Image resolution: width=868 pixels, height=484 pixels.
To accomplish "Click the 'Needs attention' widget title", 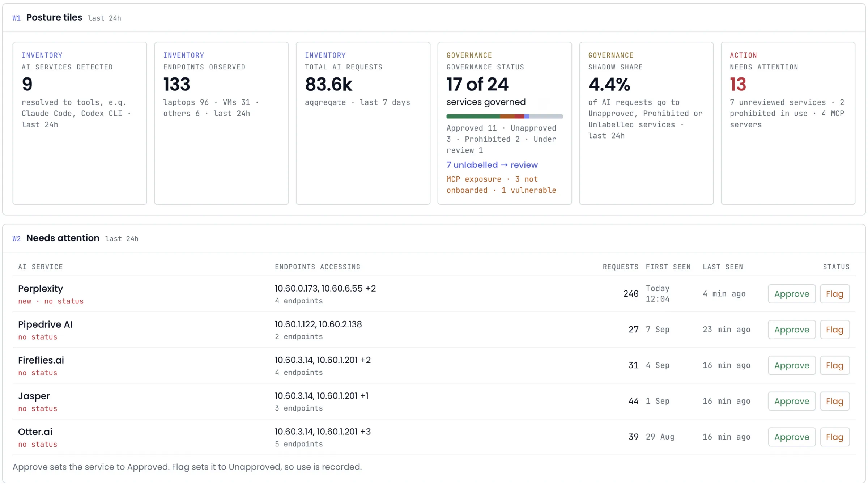I will pyautogui.click(x=63, y=238).
